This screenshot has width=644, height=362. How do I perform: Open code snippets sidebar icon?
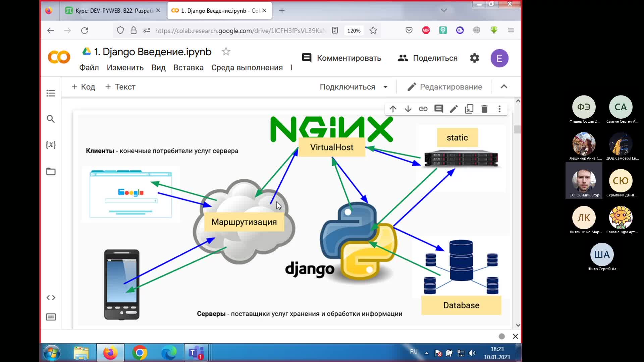pos(51,298)
